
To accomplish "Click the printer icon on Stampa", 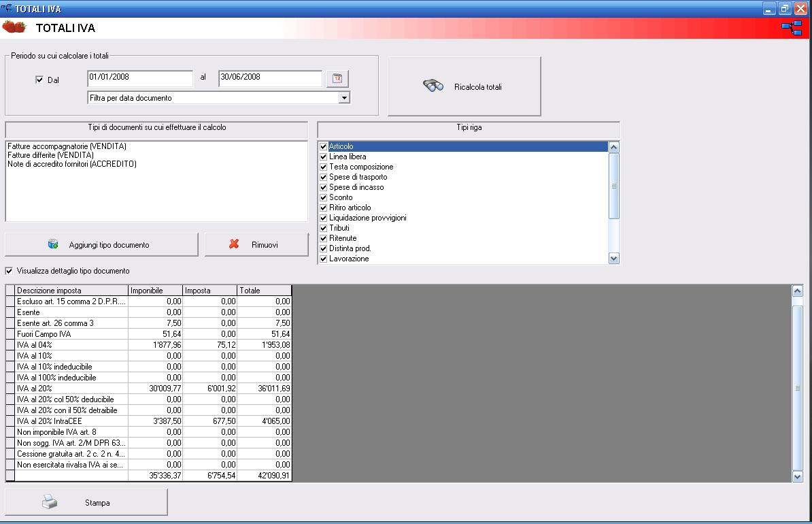I will point(50,502).
